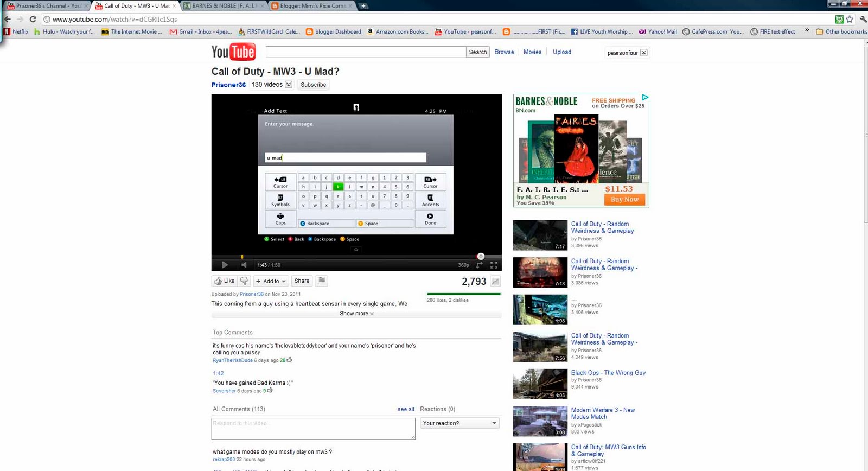Screen dimensions: 868x471
Task: Open the Yahoo! Mail bookmark
Action: point(658,31)
